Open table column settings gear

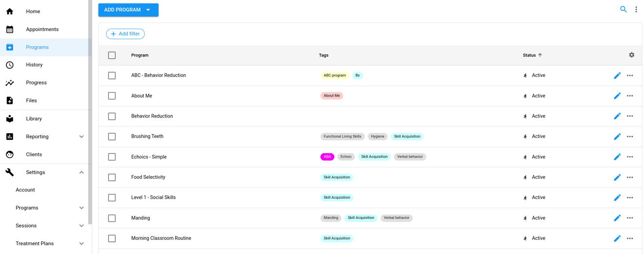[631, 55]
